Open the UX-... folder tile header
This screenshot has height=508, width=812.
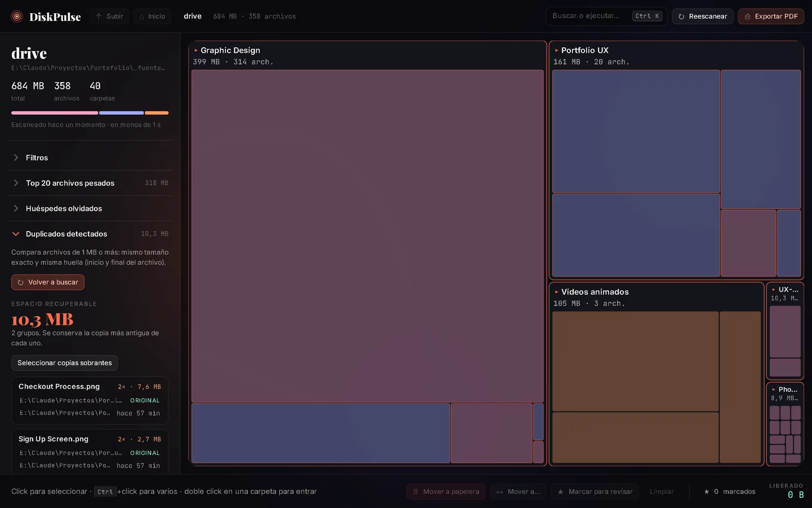pos(785,294)
